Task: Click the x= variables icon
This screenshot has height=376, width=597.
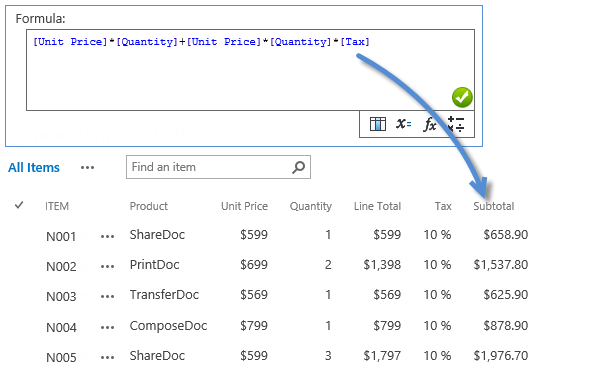Action: click(x=404, y=124)
